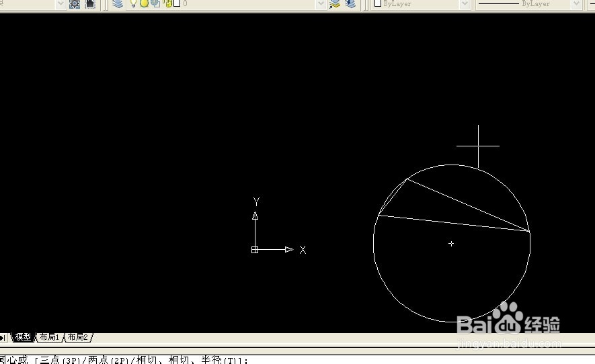This screenshot has height=364, width=595.
Task: Click the icon right of the gear icon
Action: tap(90, 4)
